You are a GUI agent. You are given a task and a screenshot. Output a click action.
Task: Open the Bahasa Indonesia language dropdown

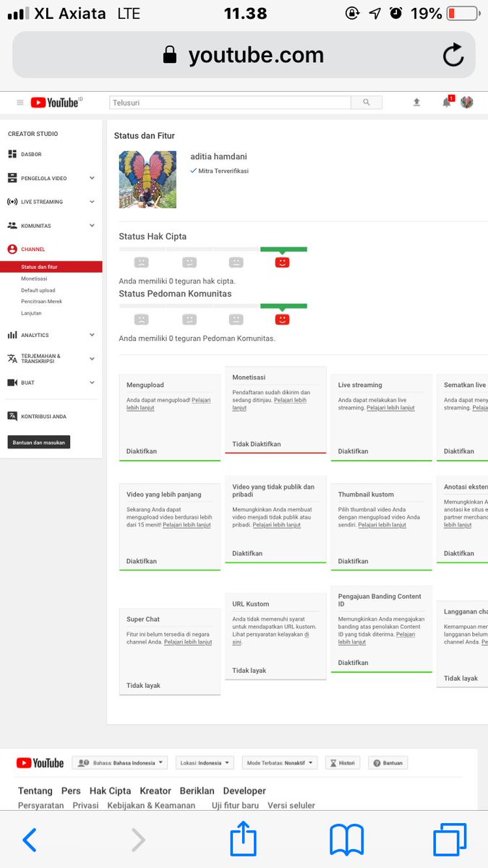tap(120, 763)
